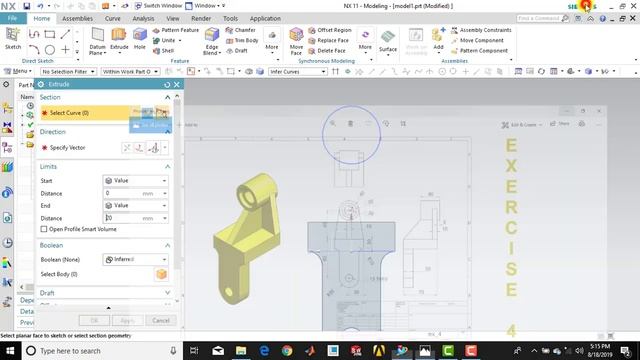Open Google Chrome from taskbar
640x360 pixels.
pyautogui.click(x=287, y=351)
